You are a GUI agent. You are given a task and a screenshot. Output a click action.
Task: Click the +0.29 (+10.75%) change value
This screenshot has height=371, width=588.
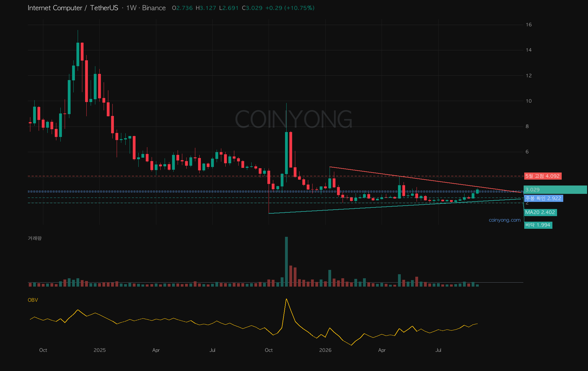[x=290, y=8]
